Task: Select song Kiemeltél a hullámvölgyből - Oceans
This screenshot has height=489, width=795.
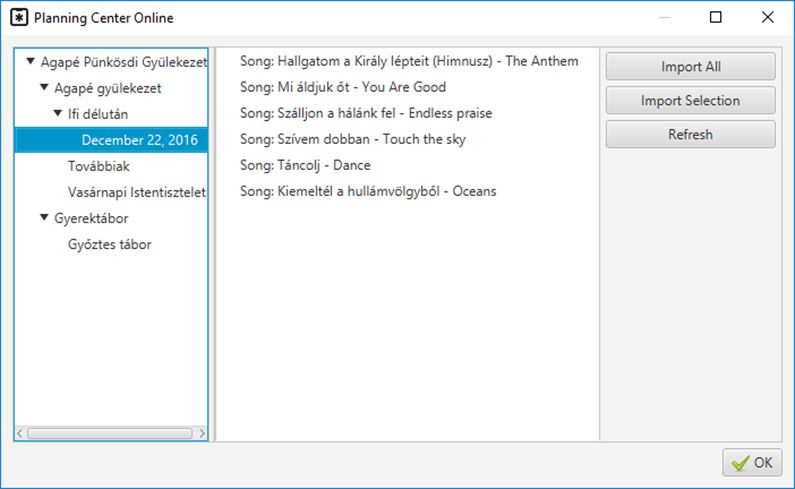Action: click(368, 191)
